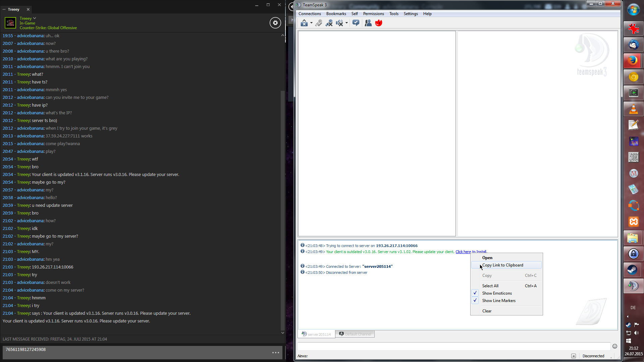Open Firefox from the side taskbar

click(633, 61)
